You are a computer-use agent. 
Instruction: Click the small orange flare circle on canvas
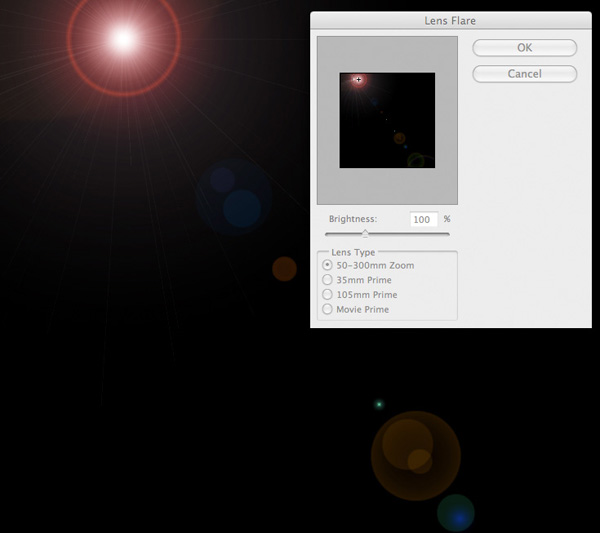[x=285, y=268]
